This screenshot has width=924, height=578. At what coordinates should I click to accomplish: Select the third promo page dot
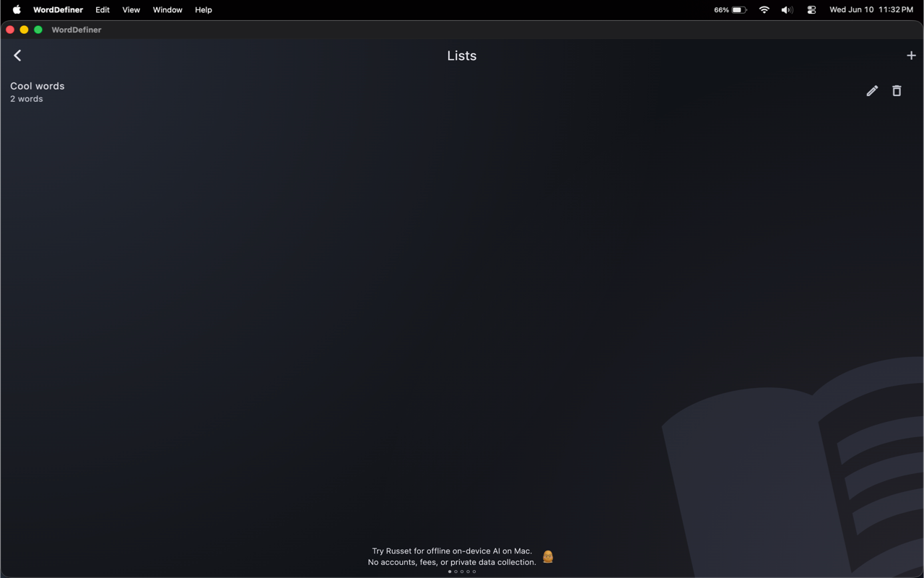pyautogui.click(x=462, y=571)
